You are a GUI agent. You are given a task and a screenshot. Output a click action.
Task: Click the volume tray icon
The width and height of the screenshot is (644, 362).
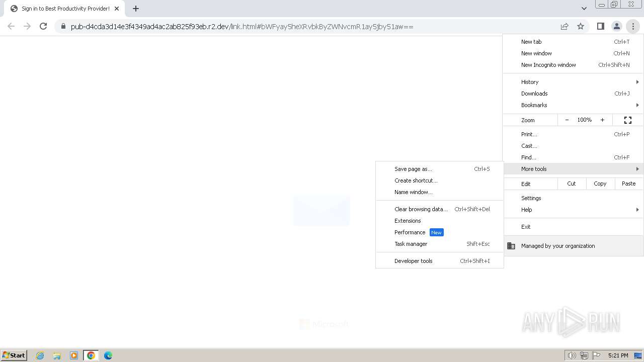572,355
